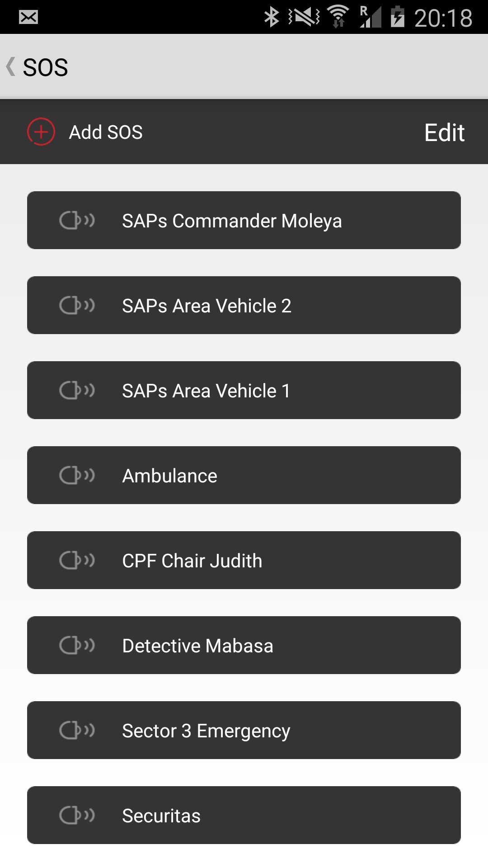Tap the siren icon beside CPF Chair Judith
The width and height of the screenshot is (488, 868).
(77, 560)
